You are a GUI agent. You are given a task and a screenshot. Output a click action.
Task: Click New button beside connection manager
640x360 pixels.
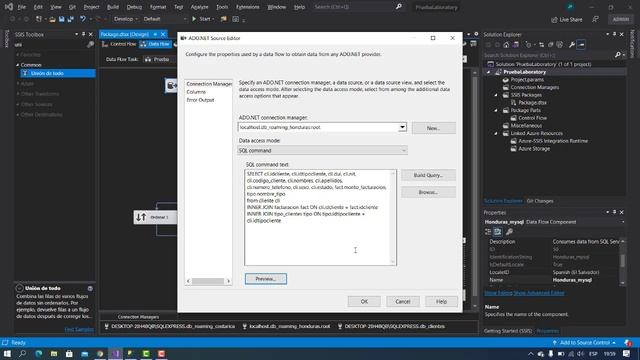[x=433, y=128]
